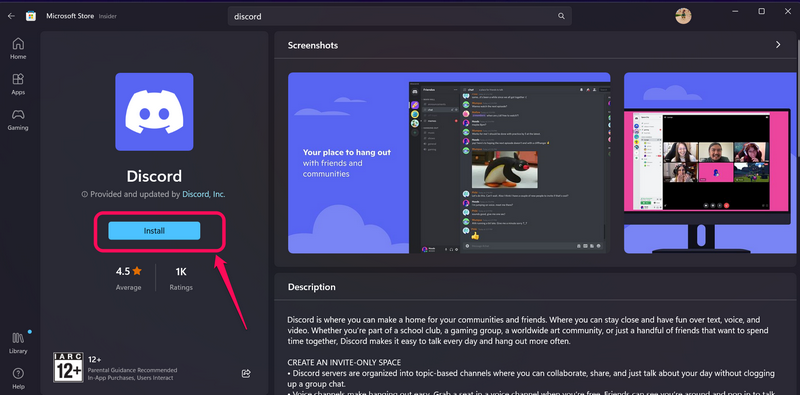
Task: Open the first Discord chat screenshot
Action: coord(449,163)
